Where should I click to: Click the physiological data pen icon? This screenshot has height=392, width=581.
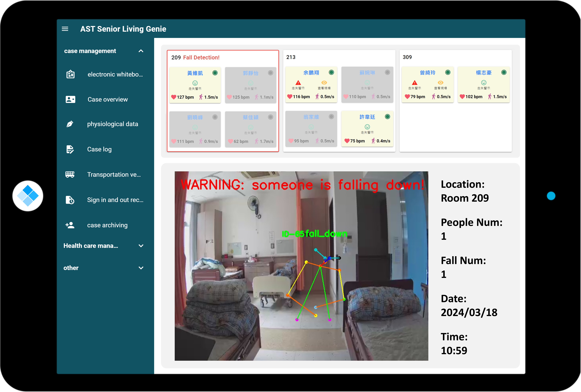[x=70, y=124]
